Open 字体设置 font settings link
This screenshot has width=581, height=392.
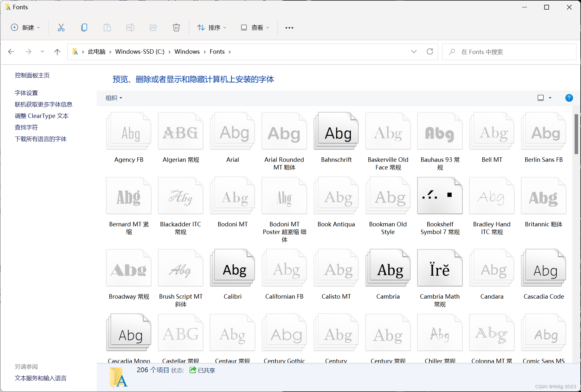tap(26, 92)
